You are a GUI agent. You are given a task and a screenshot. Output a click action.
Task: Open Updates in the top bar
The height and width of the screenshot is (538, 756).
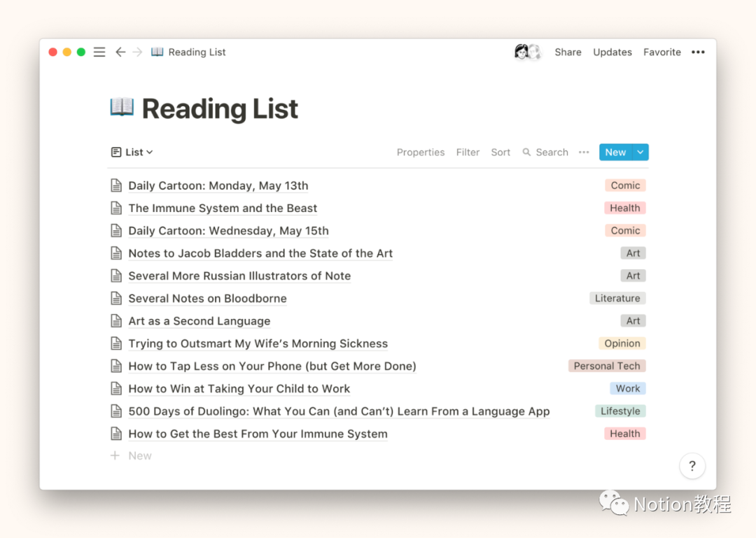tap(612, 52)
